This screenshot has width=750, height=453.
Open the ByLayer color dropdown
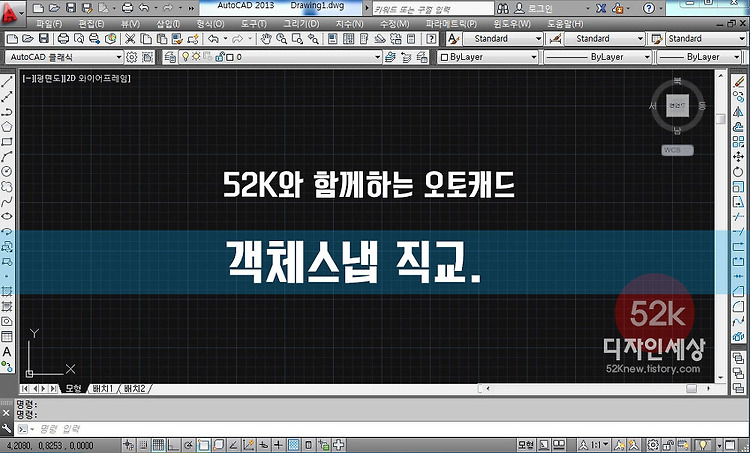pos(488,57)
